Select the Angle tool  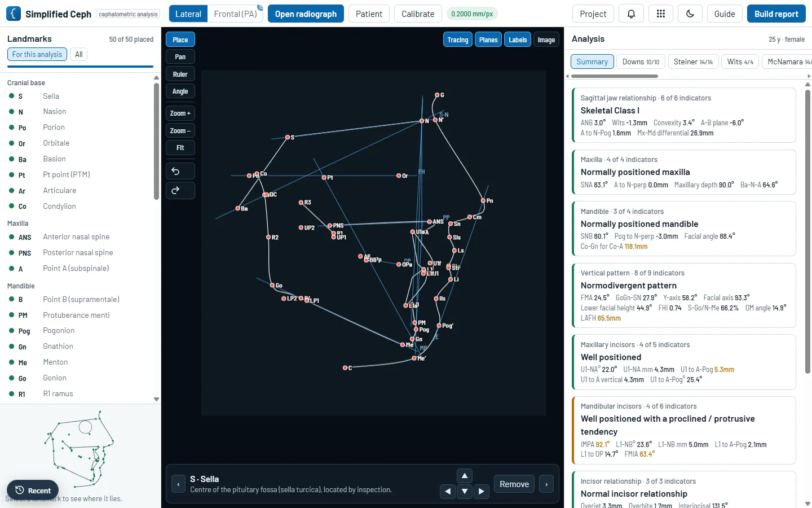click(180, 91)
